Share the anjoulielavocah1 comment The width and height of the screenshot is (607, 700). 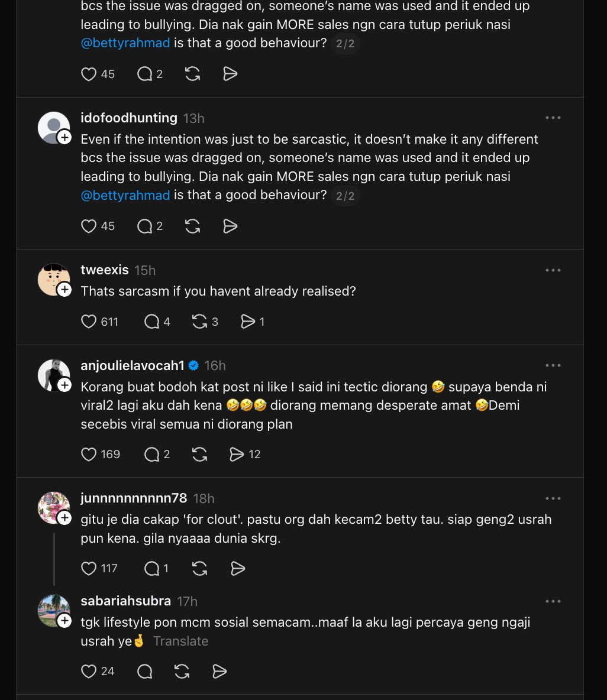click(237, 454)
